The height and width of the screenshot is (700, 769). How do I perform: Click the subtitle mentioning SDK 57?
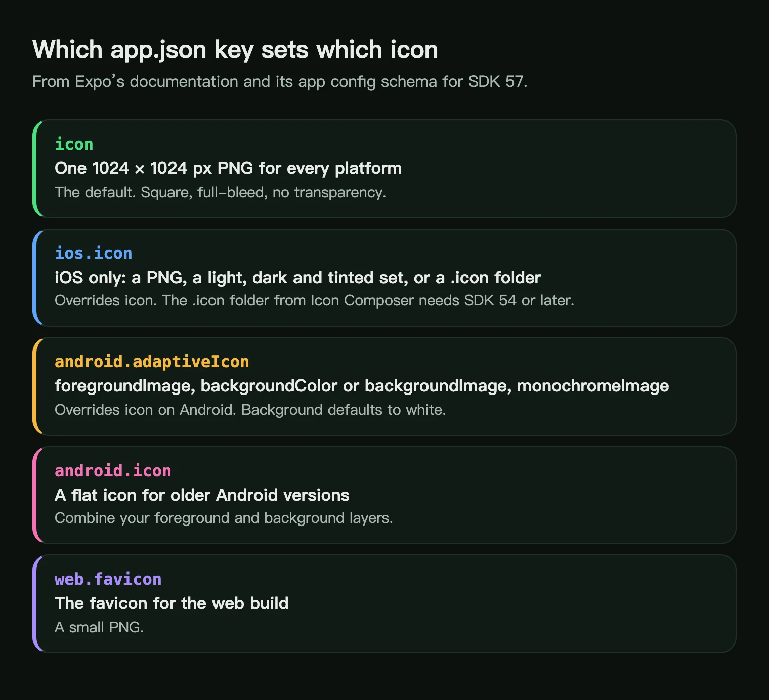[280, 82]
